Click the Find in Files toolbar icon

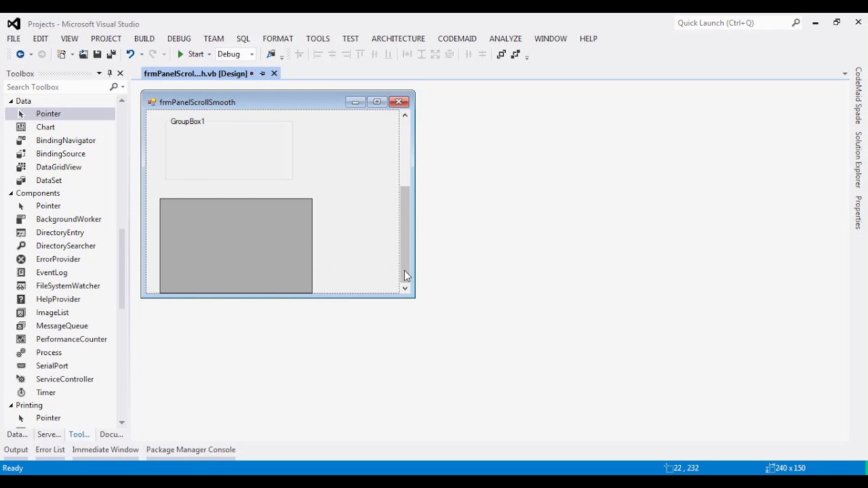[271, 54]
